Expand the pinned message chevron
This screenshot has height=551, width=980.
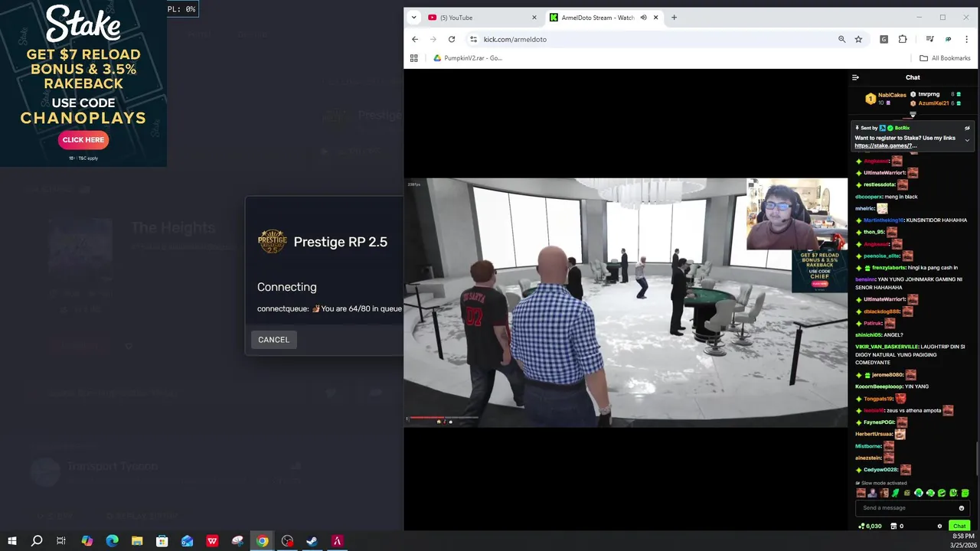coord(967,140)
